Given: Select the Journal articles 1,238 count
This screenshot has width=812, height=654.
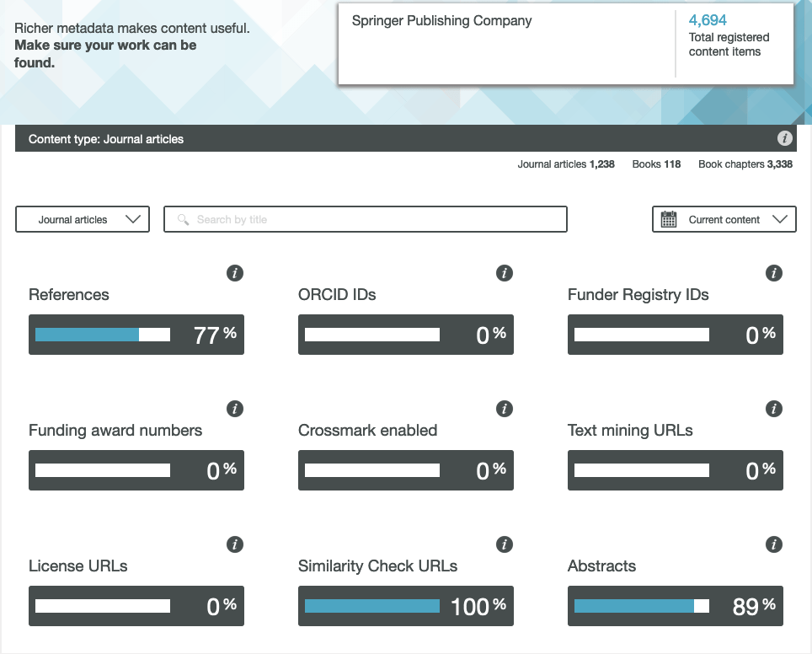Looking at the screenshot, I should (566, 164).
